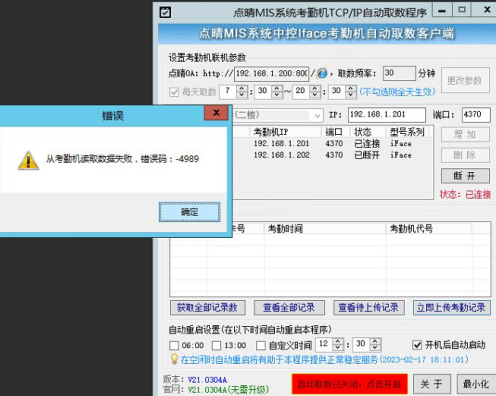Click 立即上传考勤记录 button
496x396 pixels.
point(451,308)
